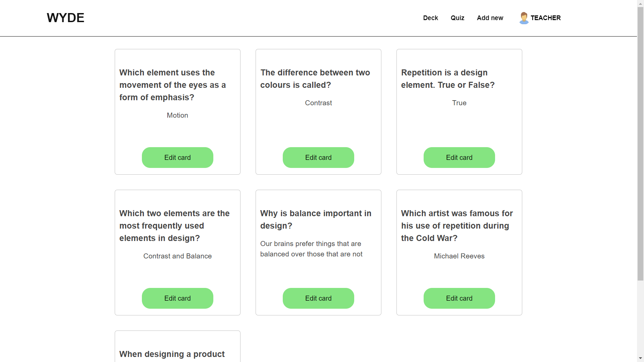Open the WYDE logo home link
This screenshot has height=362, width=644.
click(x=65, y=18)
